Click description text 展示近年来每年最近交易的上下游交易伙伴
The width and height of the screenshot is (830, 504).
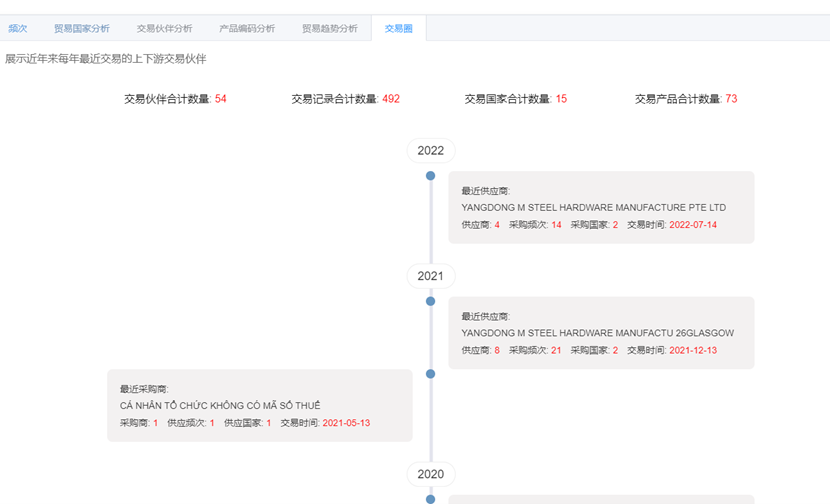click(x=105, y=59)
